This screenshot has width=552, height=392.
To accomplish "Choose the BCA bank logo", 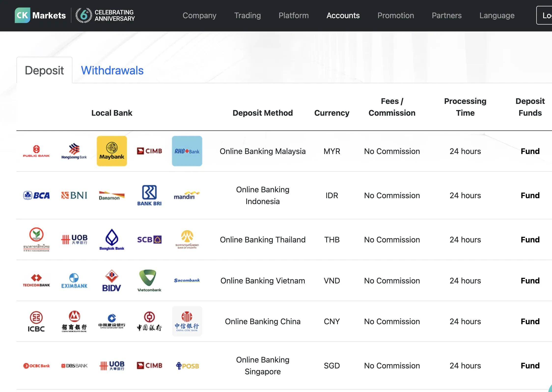I will (x=36, y=195).
